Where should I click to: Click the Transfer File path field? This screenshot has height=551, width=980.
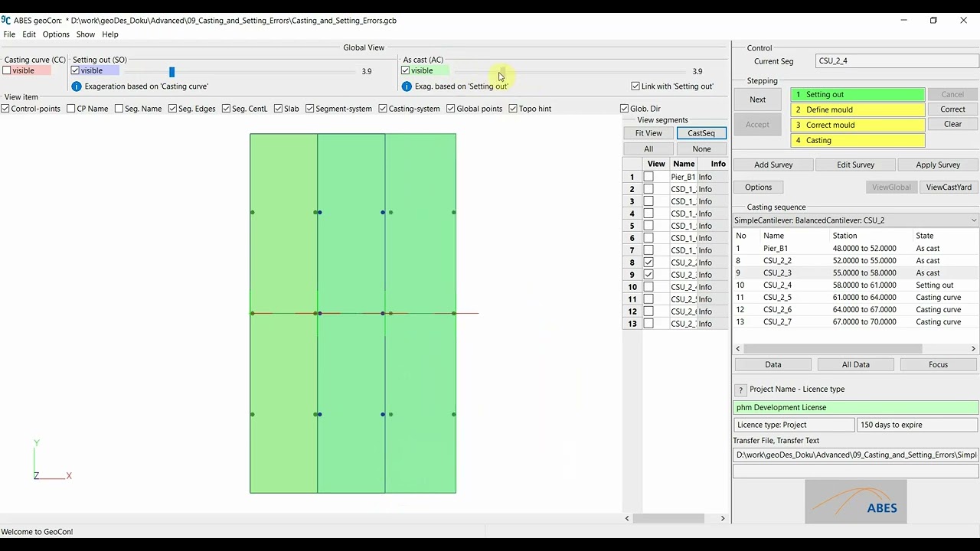(856, 455)
